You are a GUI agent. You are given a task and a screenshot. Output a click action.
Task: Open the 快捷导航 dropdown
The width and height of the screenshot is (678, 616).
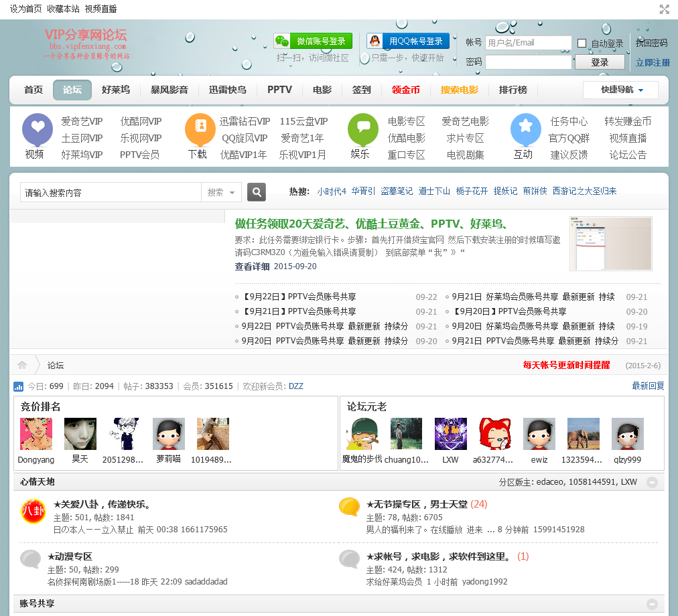(620, 90)
